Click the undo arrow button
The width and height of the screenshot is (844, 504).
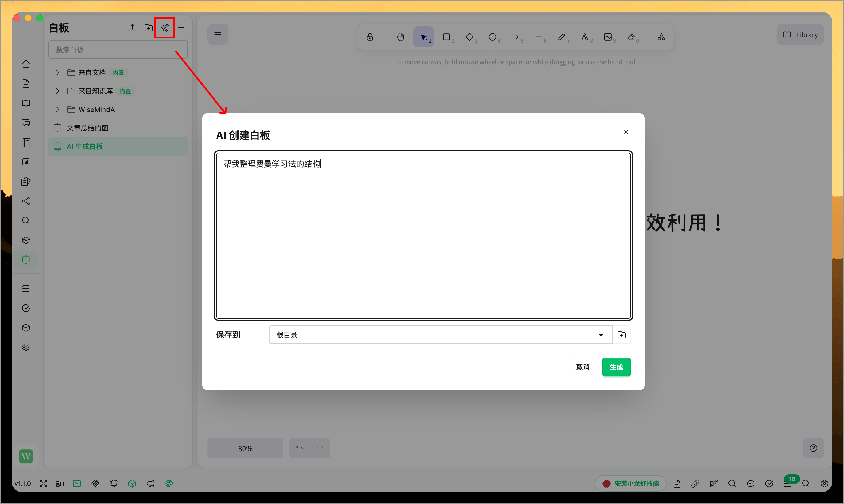(x=300, y=448)
